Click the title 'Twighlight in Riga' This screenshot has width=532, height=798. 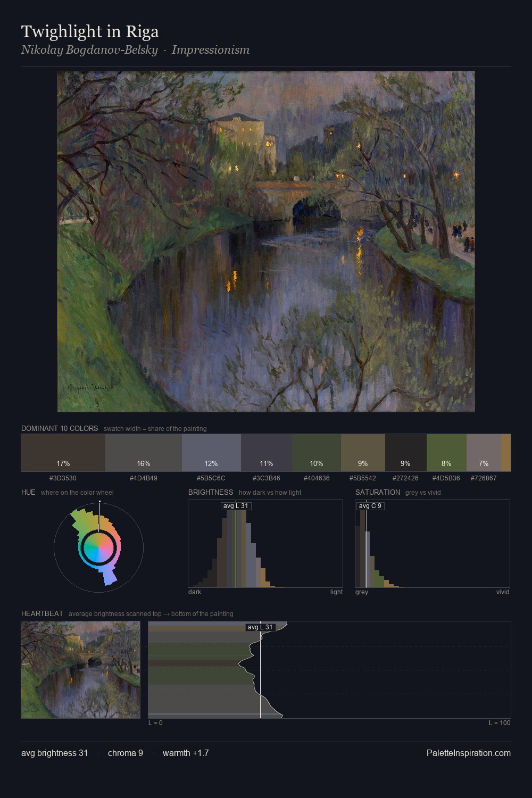coord(90,31)
